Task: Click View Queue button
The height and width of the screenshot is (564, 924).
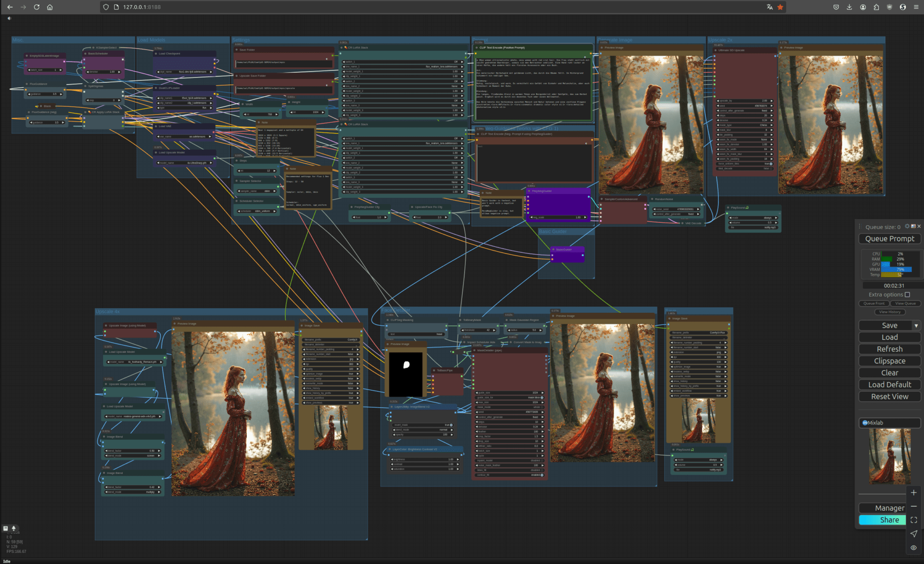Action: [x=905, y=304]
